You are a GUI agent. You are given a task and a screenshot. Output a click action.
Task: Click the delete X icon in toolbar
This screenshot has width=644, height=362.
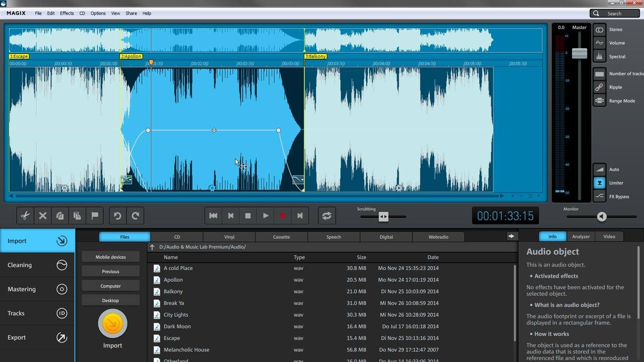43,216
